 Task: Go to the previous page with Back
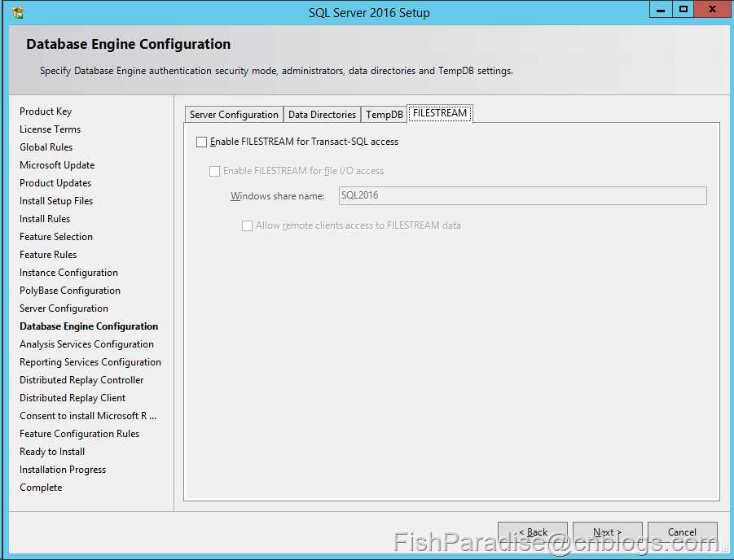pos(532,532)
